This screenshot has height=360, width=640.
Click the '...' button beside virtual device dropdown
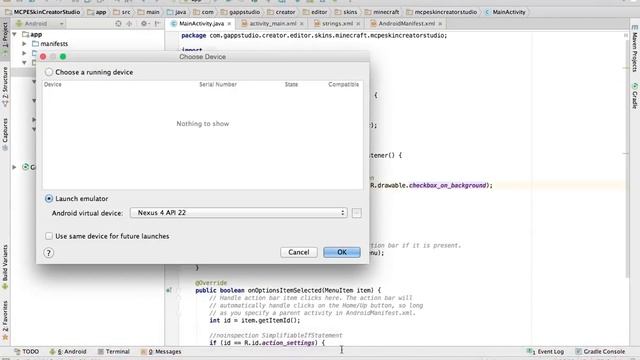[356, 213]
